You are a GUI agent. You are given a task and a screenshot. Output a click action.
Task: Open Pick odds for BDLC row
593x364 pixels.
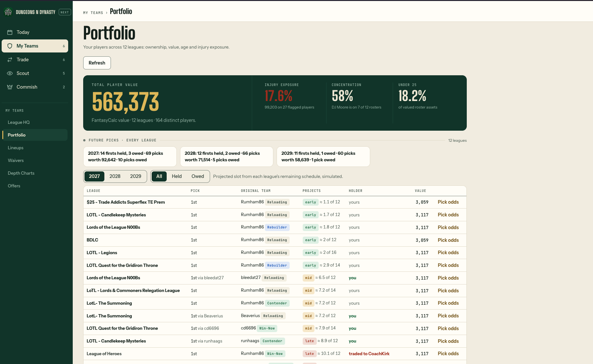click(448, 240)
